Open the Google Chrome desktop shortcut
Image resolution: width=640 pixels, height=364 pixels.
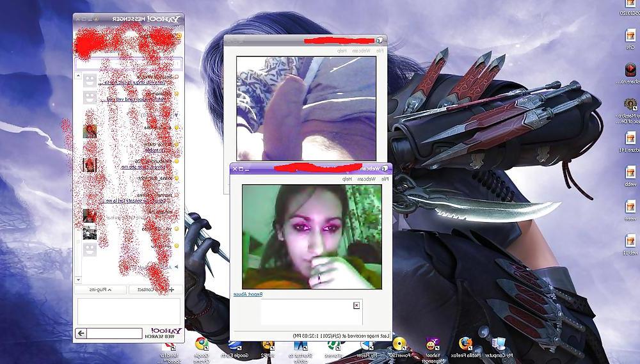[202, 349]
